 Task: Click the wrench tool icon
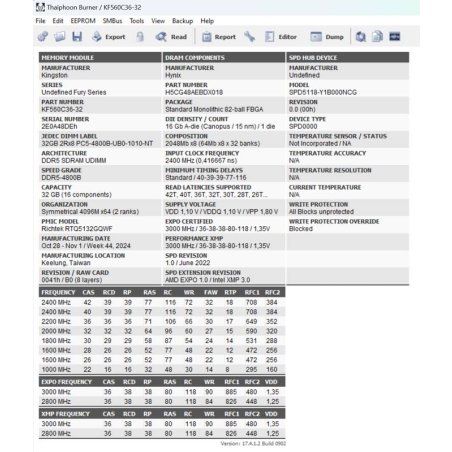(249, 37)
